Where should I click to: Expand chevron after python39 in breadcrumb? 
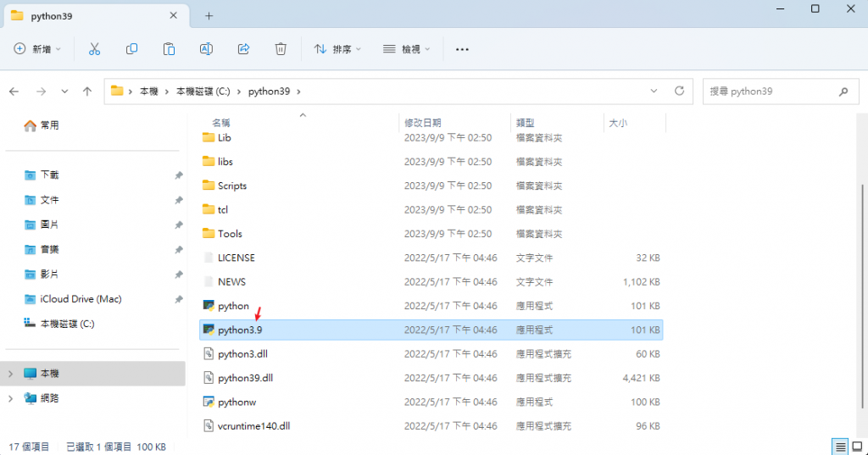(x=298, y=92)
